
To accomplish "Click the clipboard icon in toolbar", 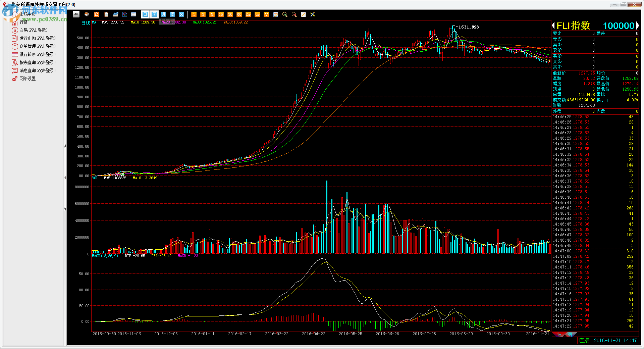I will point(106,14).
